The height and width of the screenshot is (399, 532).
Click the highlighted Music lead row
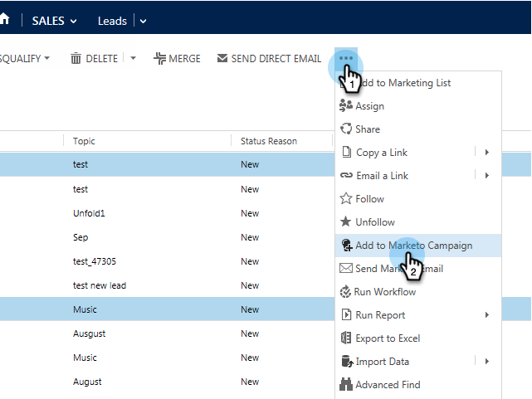point(168,309)
